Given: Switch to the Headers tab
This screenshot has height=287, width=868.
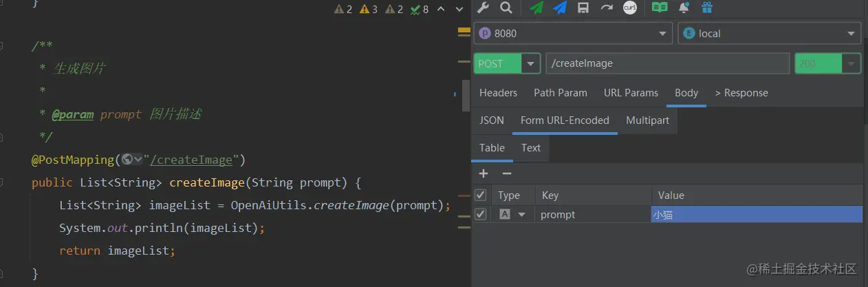Looking at the screenshot, I should point(498,93).
